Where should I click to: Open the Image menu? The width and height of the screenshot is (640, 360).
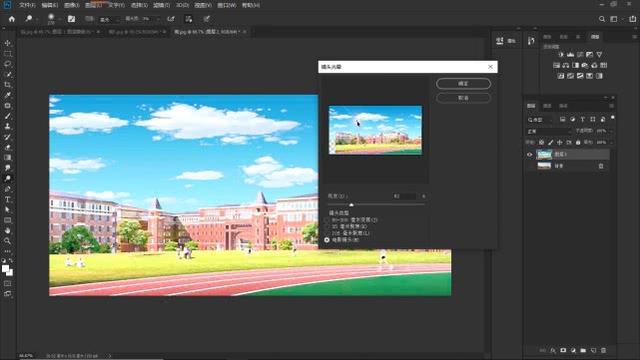pos(71,5)
